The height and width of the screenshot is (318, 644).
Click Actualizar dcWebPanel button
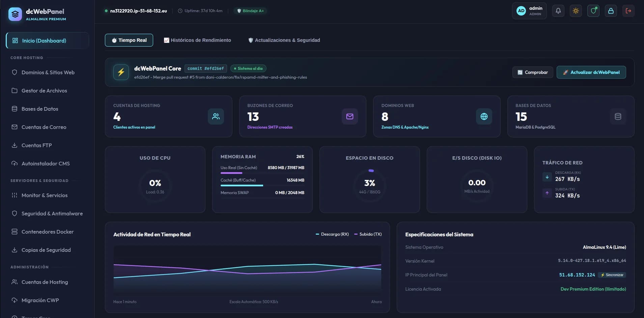(x=591, y=72)
